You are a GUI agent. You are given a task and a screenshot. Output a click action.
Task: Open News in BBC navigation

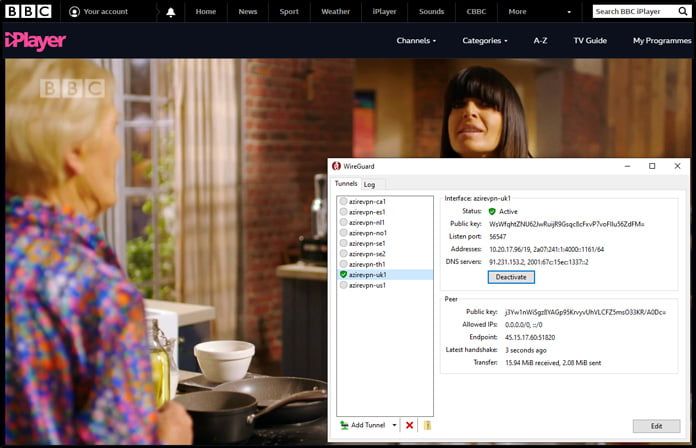248,12
